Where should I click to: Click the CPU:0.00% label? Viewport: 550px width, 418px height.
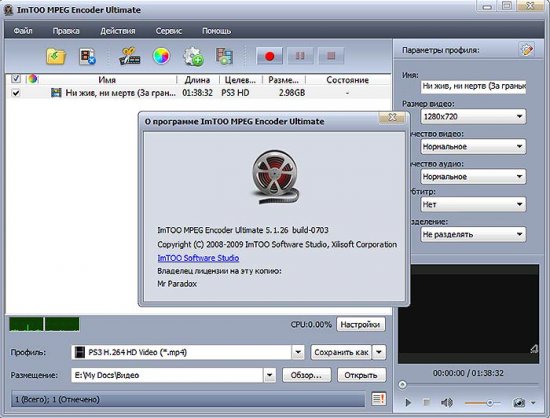tap(311, 324)
